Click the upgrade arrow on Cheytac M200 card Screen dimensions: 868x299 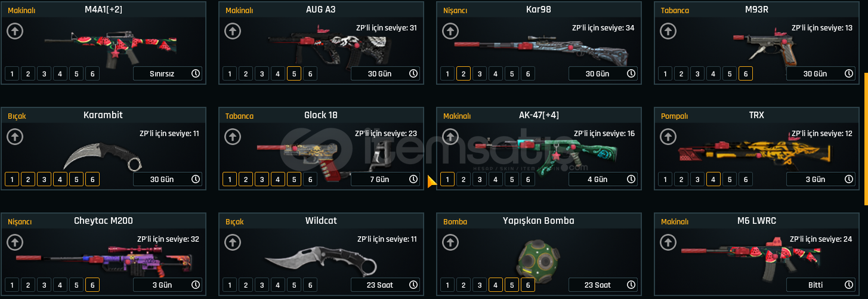pos(15,242)
